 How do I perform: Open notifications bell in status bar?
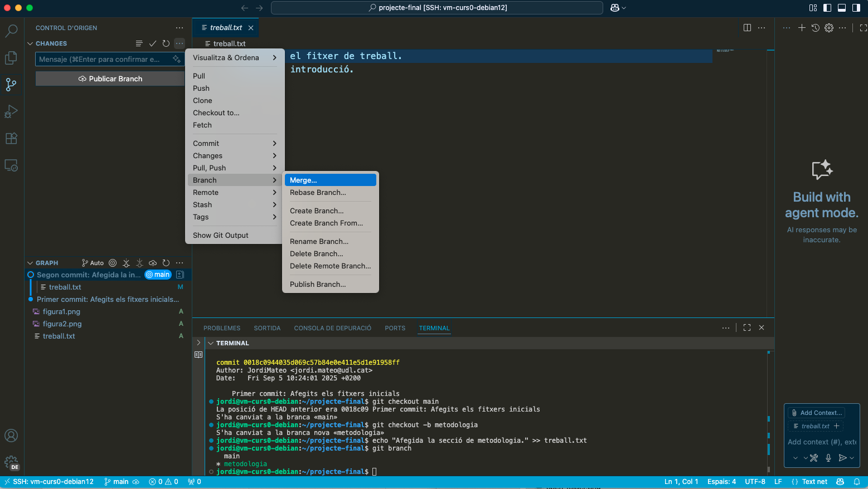(857, 482)
